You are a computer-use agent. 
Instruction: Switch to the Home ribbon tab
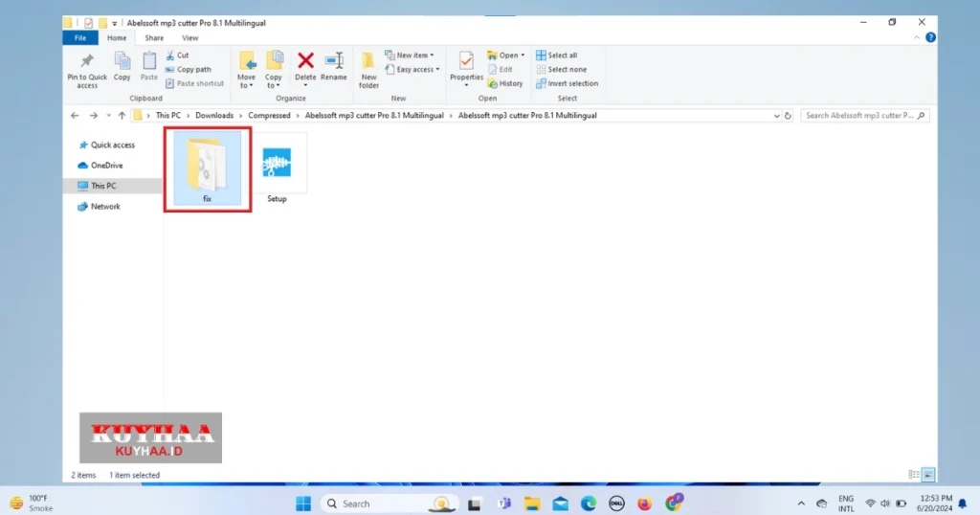[x=116, y=38]
